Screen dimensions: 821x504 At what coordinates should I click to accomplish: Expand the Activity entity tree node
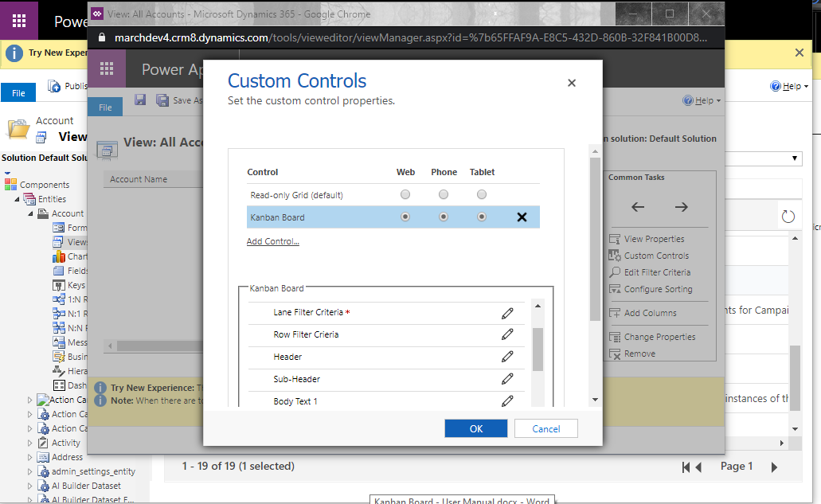(x=31, y=443)
